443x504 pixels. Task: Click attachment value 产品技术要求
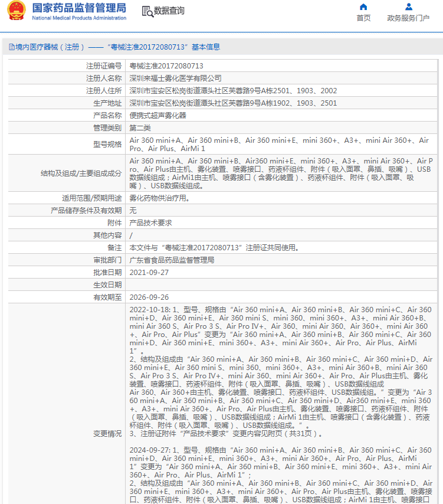point(150,222)
